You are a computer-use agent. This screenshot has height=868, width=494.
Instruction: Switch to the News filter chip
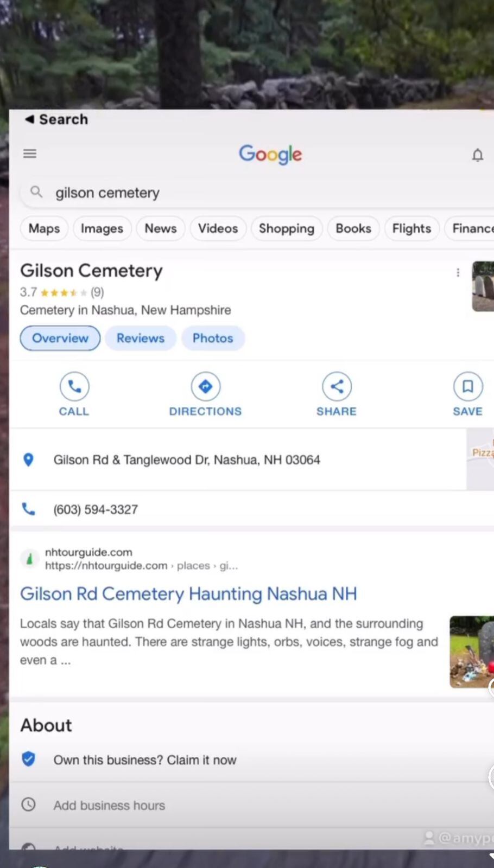[160, 228]
